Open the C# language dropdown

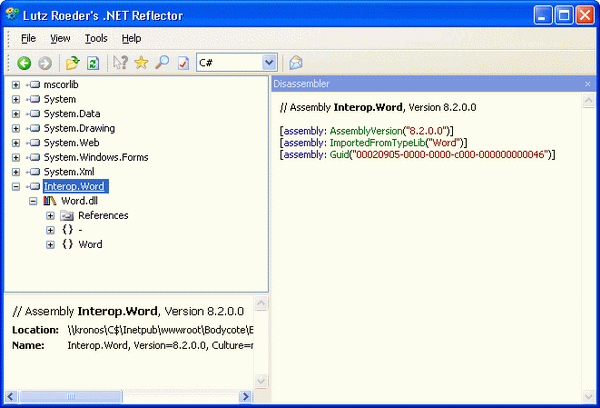[x=269, y=62]
